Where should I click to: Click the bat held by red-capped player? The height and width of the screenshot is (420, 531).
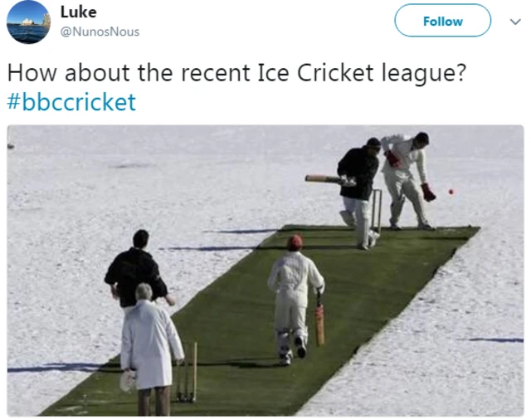point(319,320)
